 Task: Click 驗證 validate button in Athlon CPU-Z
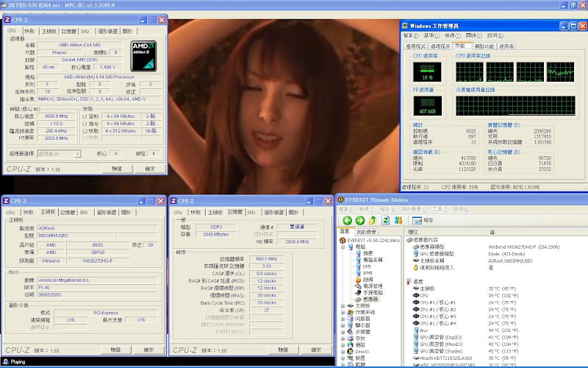(118, 169)
